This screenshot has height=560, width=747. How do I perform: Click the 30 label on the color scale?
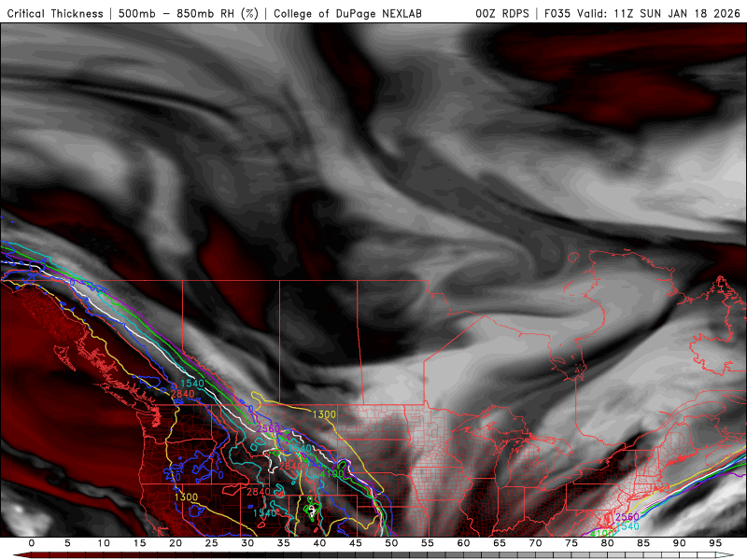247,543
